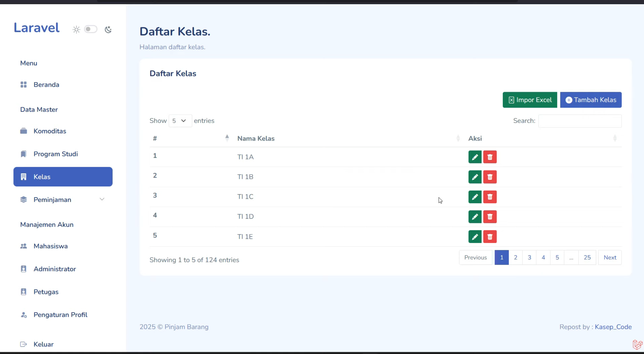Click the edit pencil icon for TI 1A
This screenshot has width=644, height=354.
pos(475,157)
